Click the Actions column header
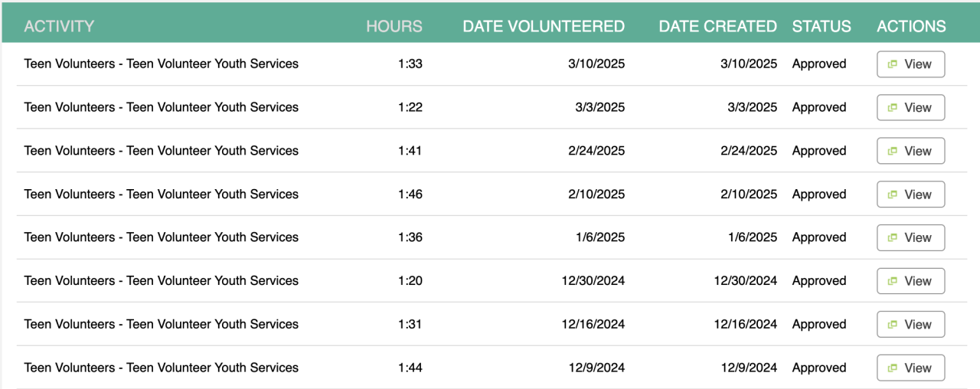 (x=911, y=26)
